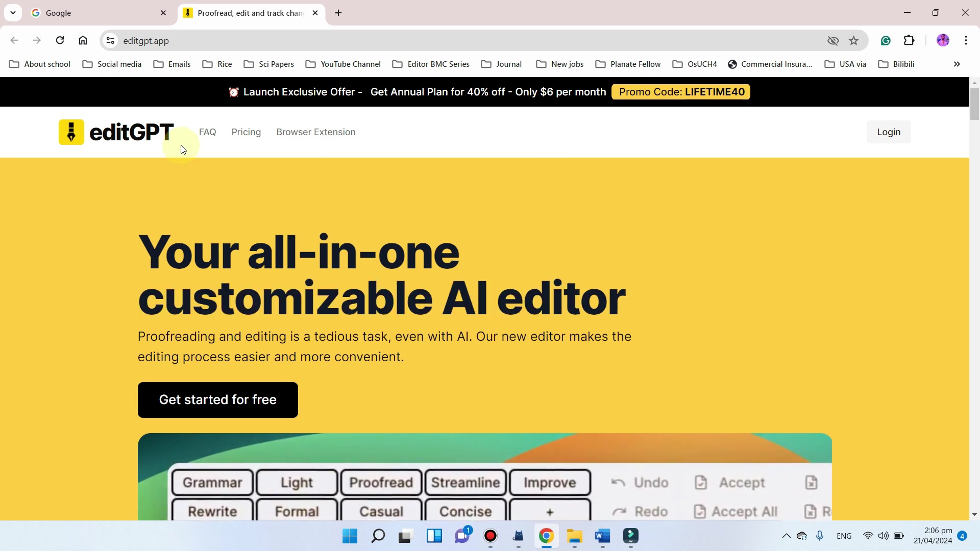This screenshot has width=980, height=551.
Task: Bookmark this page with the star
Action: click(x=853, y=40)
